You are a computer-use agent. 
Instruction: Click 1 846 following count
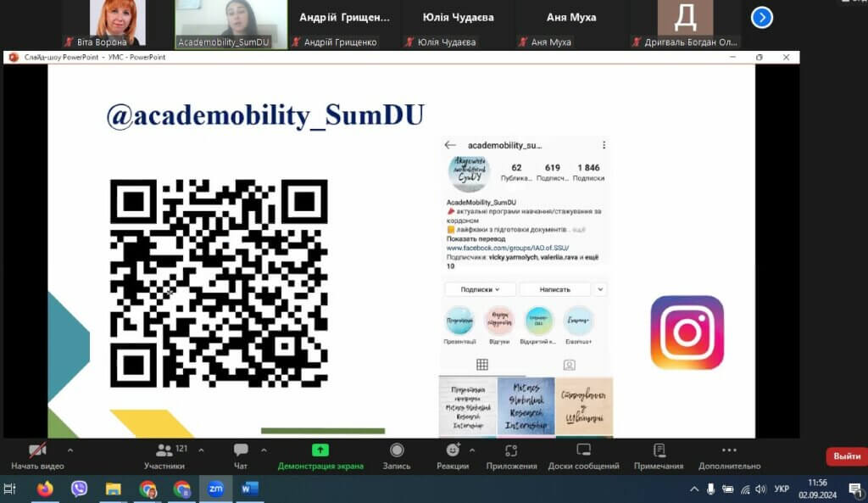(588, 172)
